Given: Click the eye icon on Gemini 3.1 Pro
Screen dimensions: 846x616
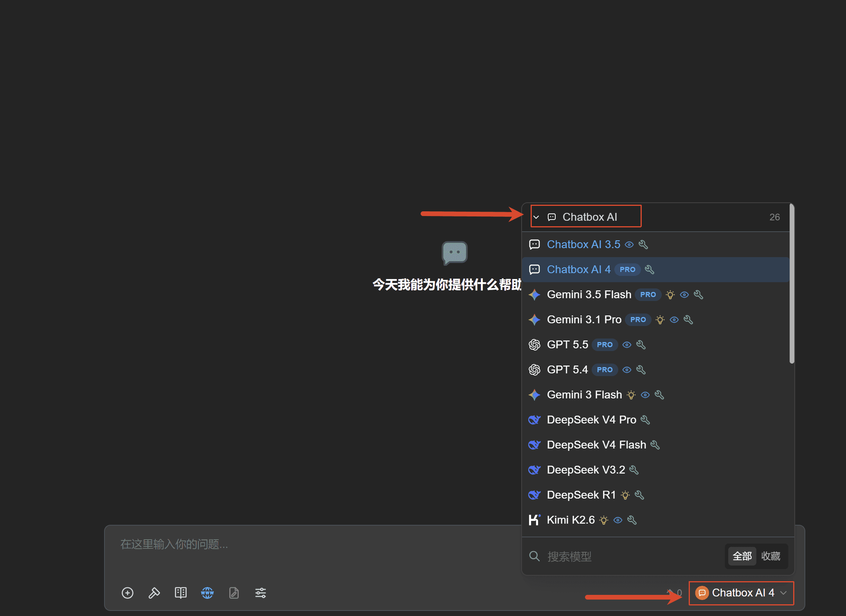Looking at the screenshot, I should click(674, 320).
